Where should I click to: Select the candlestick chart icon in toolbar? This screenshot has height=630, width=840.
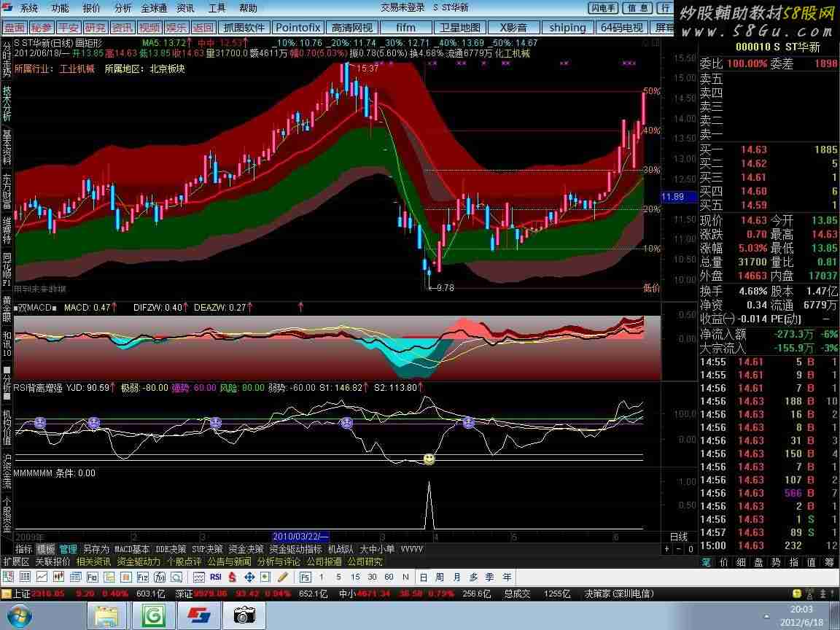click(58, 577)
